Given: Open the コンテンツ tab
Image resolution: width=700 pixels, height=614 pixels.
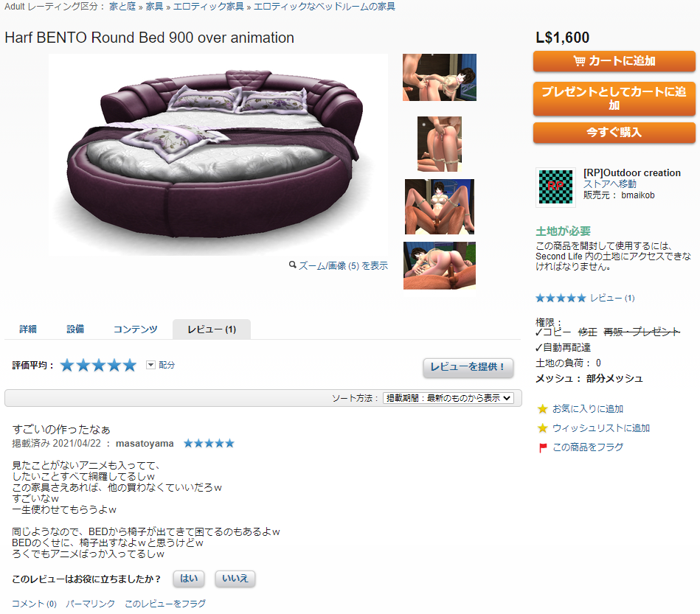Looking at the screenshot, I should point(135,329).
